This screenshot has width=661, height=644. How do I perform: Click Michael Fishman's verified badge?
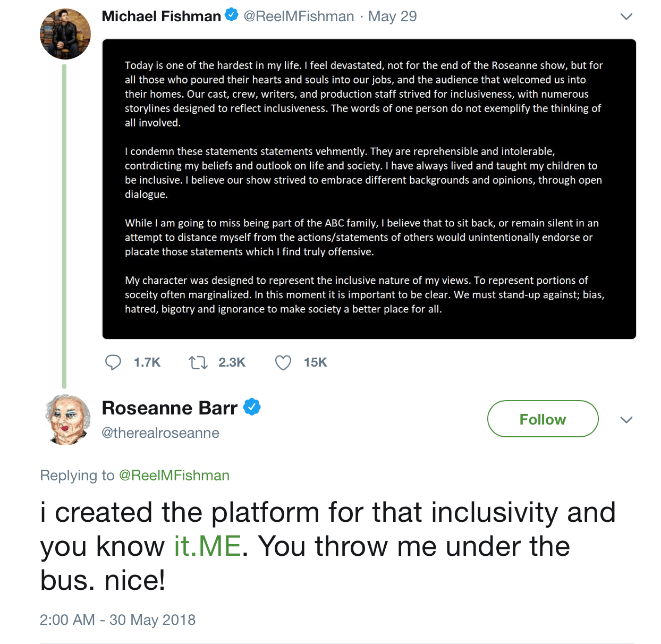[x=231, y=15]
